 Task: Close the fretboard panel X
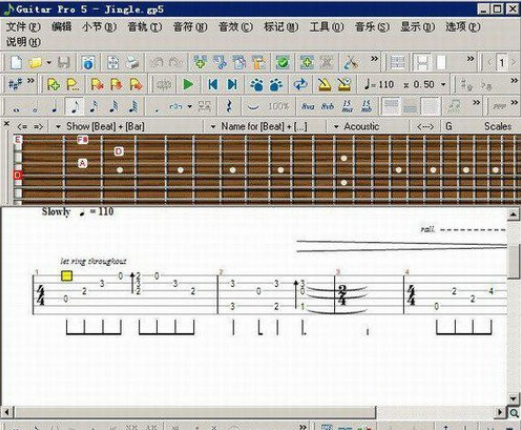[6, 124]
